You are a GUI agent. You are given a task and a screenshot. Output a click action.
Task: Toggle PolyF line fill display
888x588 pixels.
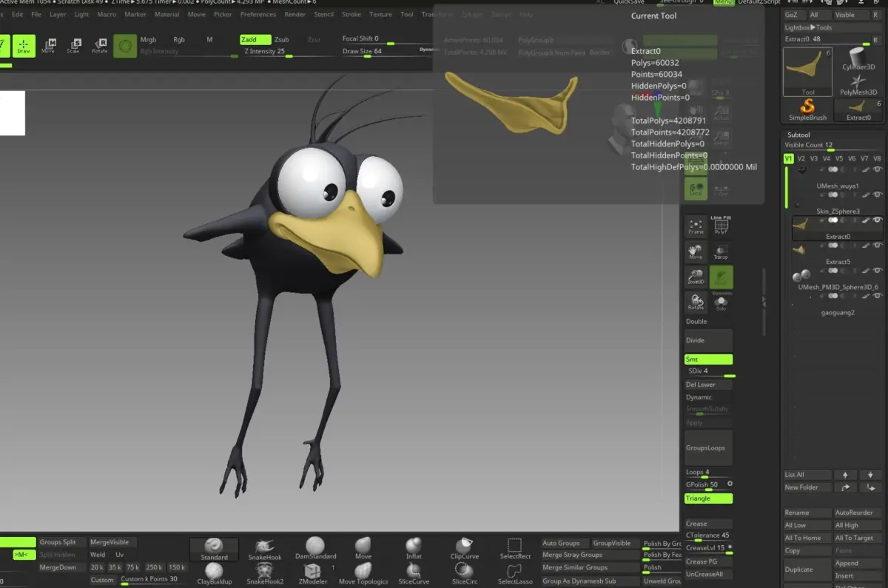721,226
